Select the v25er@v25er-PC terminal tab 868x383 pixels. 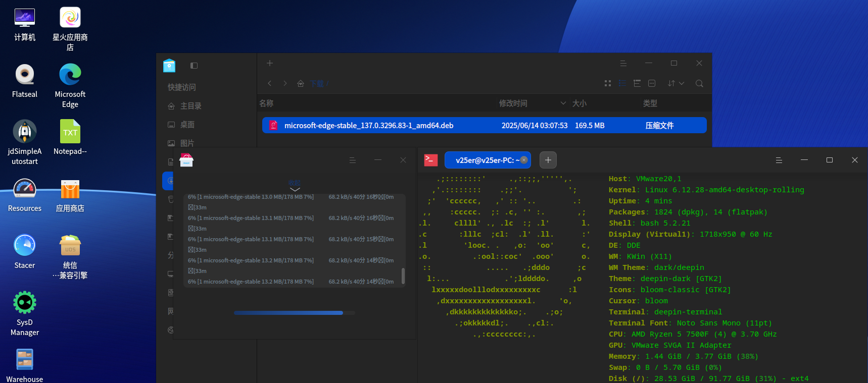488,160
